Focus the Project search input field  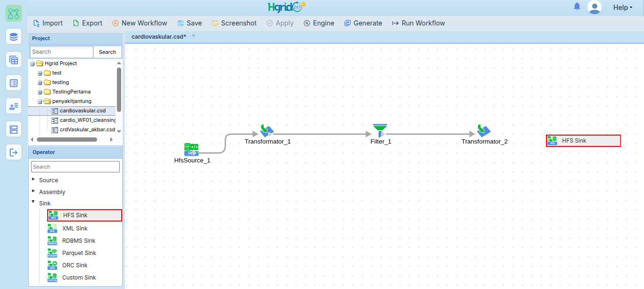62,52
